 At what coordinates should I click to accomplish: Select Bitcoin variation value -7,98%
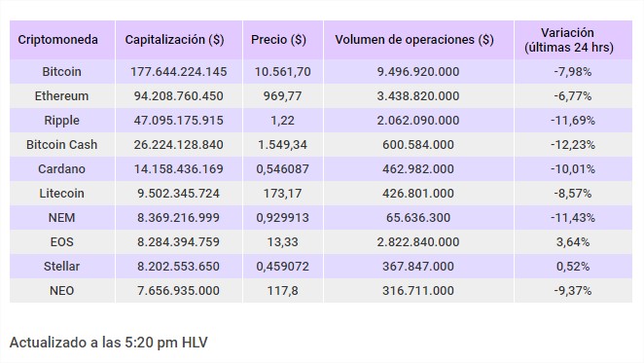click(x=573, y=72)
